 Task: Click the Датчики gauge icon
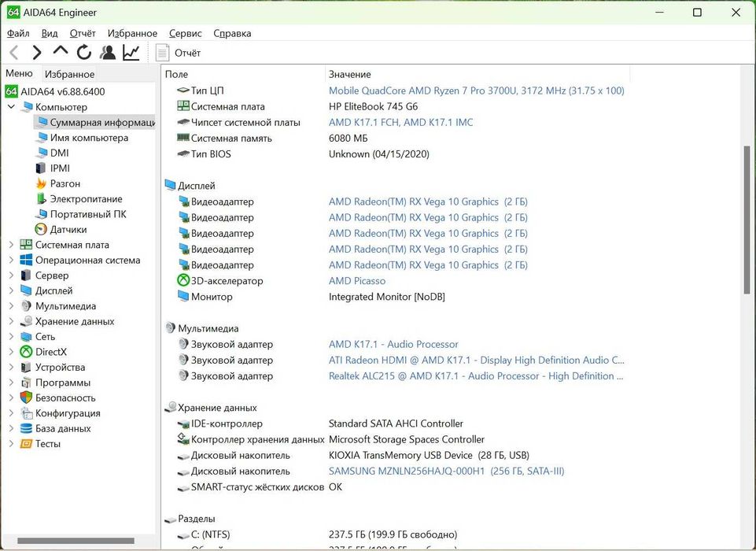point(42,229)
